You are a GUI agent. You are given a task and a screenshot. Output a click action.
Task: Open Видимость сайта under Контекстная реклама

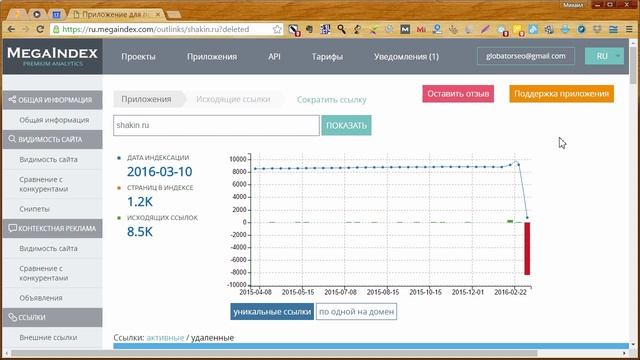48,249
